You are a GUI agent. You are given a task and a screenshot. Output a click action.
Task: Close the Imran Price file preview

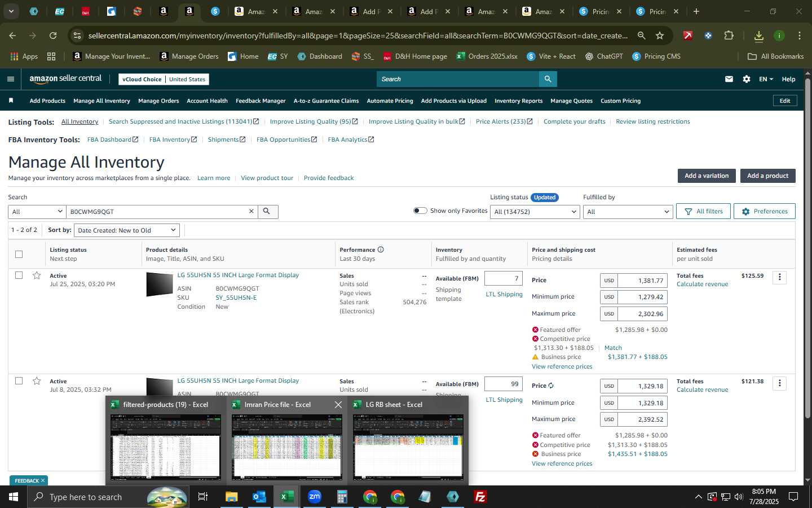pos(338,405)
